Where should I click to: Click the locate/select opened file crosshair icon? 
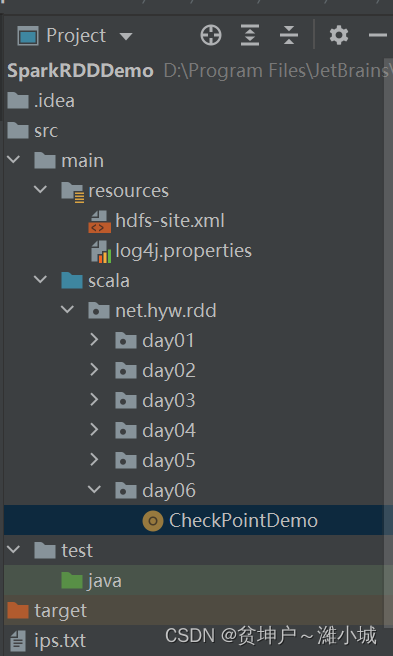(x=211, y=35)
